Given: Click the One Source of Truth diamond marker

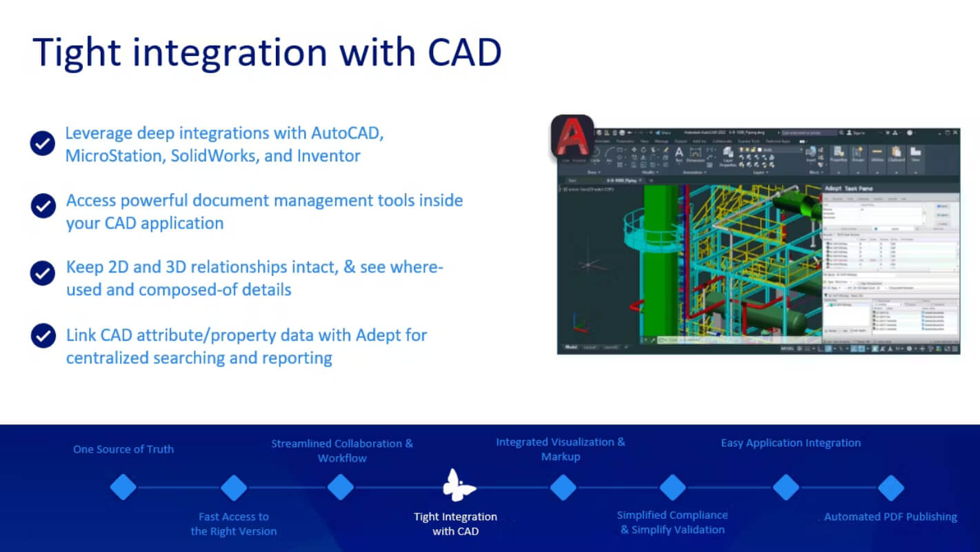Looking at the screenshot, I should pyautogui.click(x=123, y=487).
